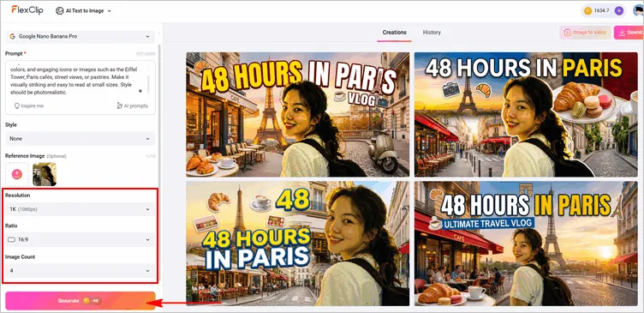Open the user profile avatar
This screenshot has width=644, height=313.
point(638,10)
